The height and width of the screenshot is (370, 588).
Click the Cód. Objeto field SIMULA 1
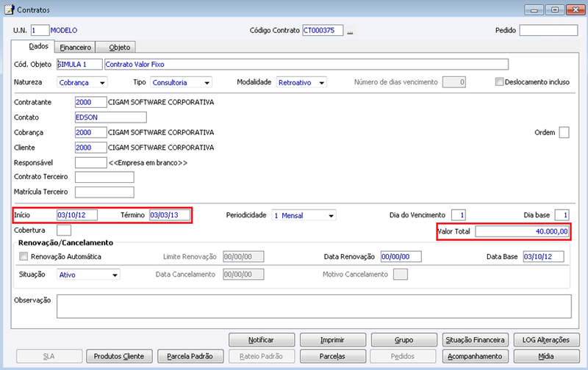click(x=79, y=65)
